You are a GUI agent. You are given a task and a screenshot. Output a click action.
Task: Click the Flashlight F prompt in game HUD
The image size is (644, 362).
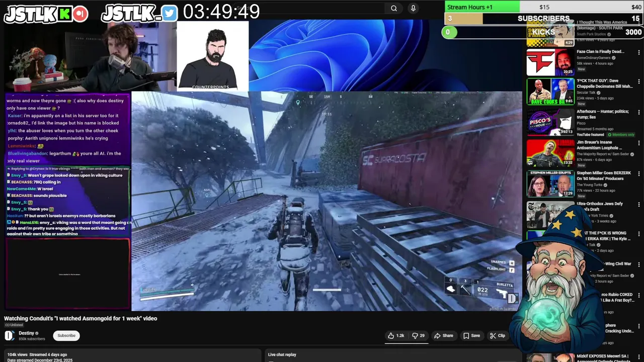(x=501, y=269)
